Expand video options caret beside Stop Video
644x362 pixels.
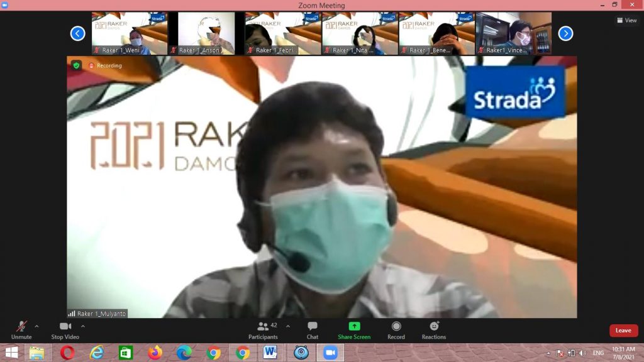click(83, 326)
